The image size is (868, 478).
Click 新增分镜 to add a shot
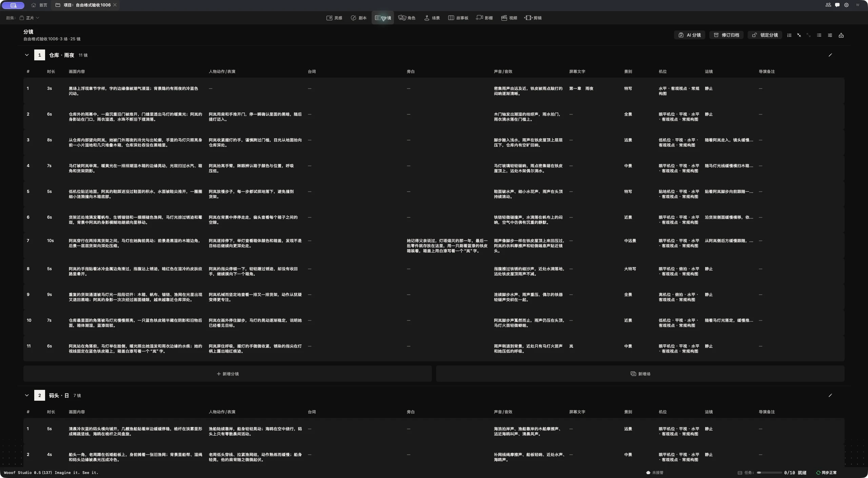click(228, 374)
